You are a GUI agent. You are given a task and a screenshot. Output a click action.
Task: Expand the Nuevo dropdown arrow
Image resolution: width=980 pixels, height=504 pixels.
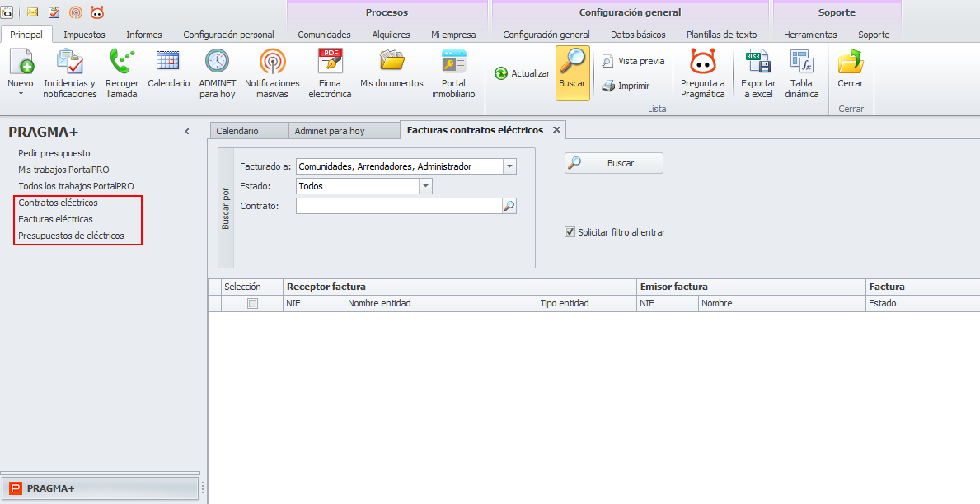pyautogui.click(x=21, y=95)
